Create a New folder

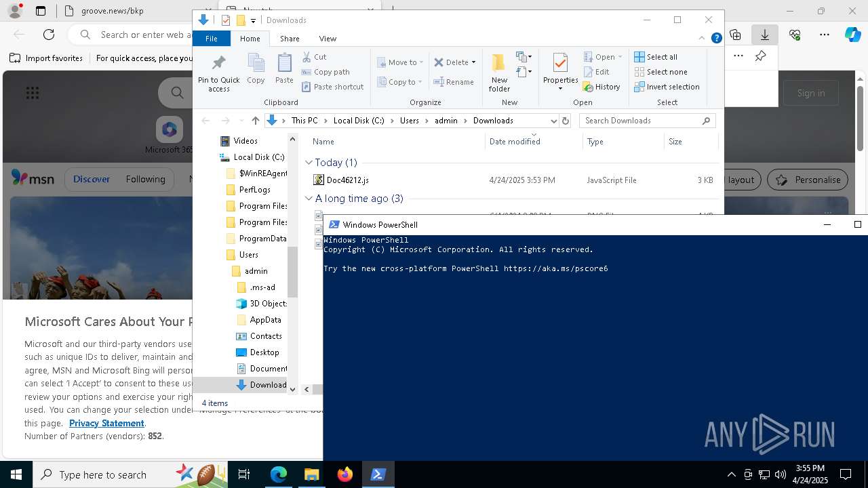click(x=499, y=73)
